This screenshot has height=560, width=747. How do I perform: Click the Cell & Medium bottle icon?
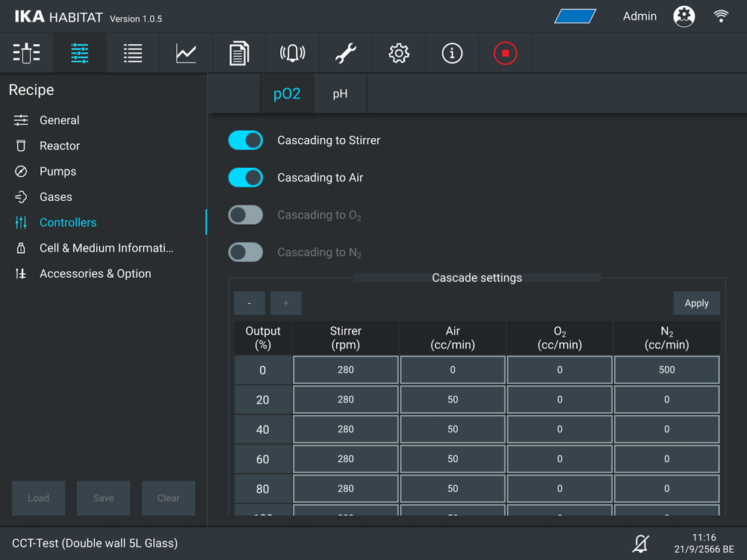click(x=21, y=248)
